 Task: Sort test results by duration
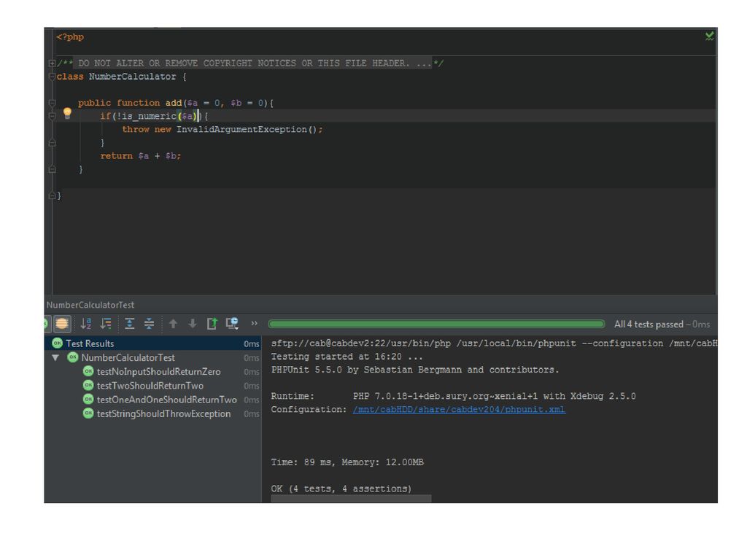[106, 324]
